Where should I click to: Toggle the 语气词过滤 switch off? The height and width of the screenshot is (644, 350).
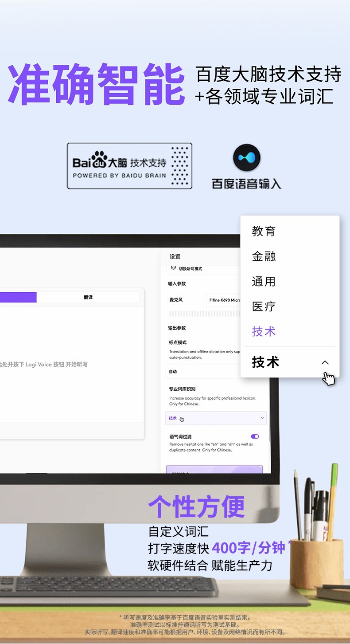point(255,436)
